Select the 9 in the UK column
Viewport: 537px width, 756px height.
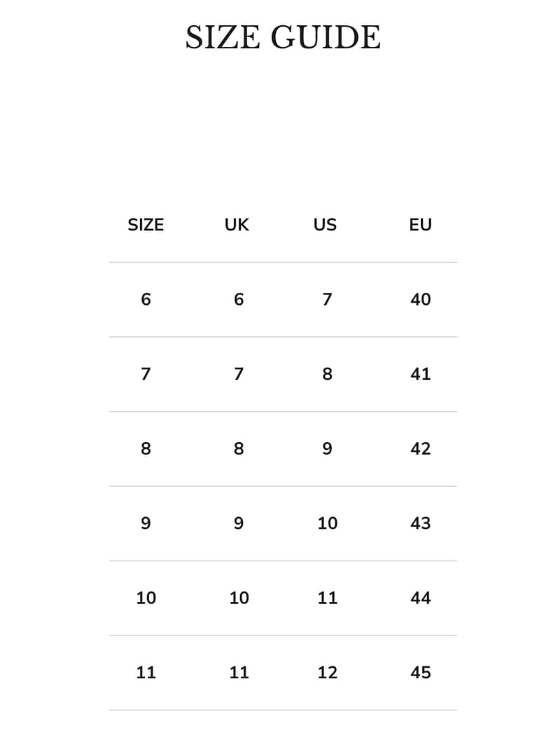(x=239, y=523)
